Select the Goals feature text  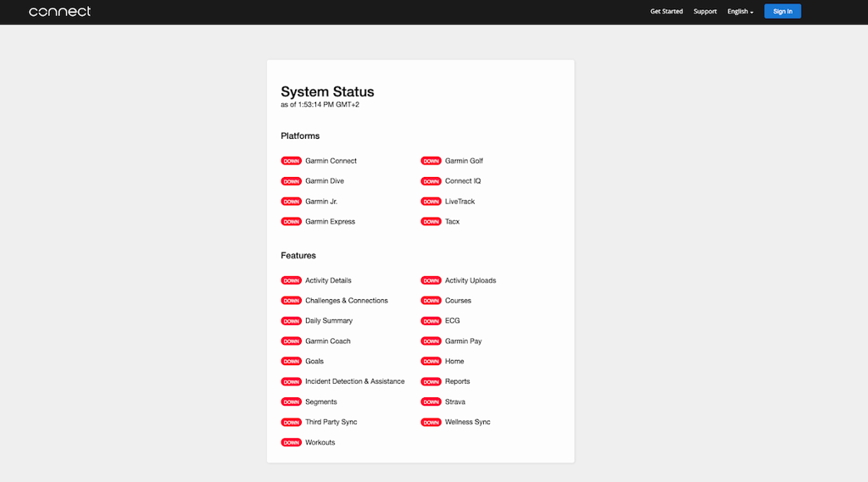pos(314,362)
